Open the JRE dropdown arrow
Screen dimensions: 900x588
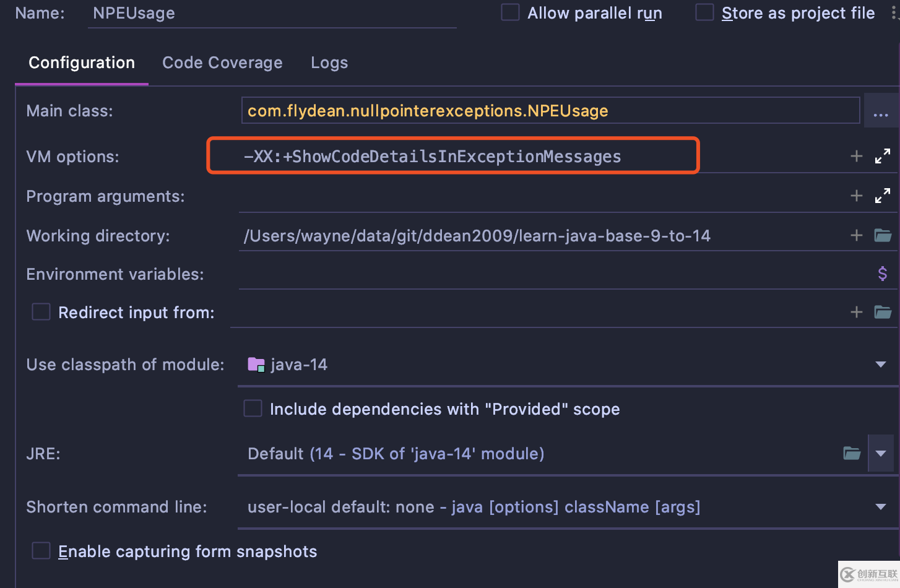point(881,453)
